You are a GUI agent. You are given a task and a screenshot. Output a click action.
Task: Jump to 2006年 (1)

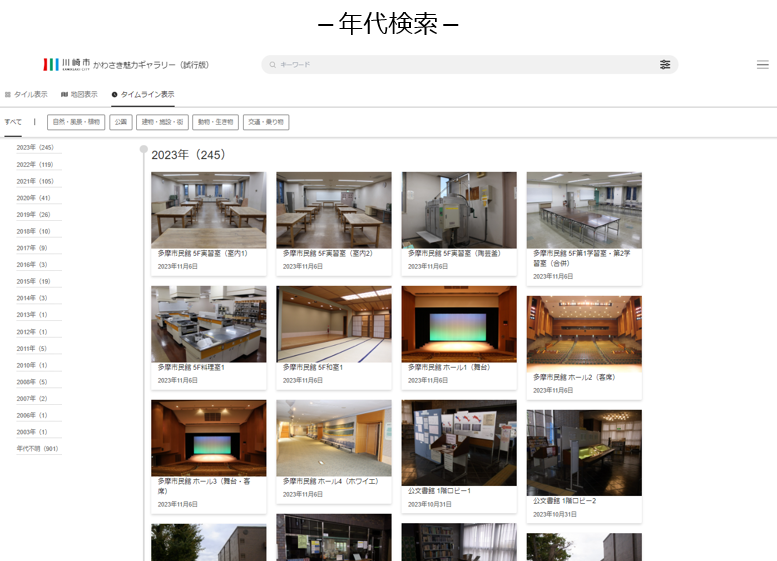click(32, 415)
